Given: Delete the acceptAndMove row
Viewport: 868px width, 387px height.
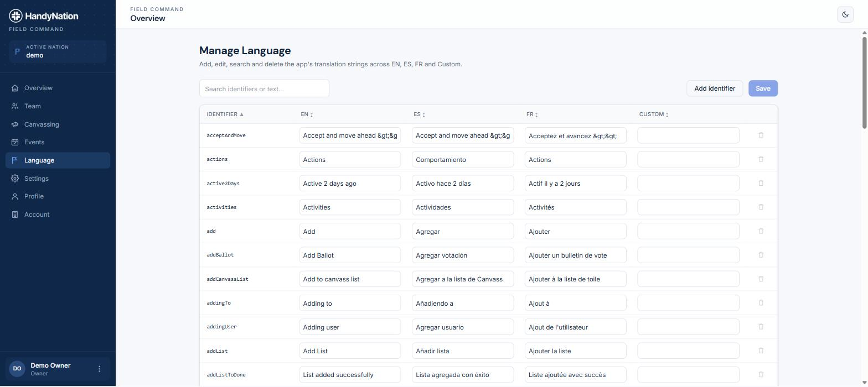Looking at the screenshot, I should (761, 135).
